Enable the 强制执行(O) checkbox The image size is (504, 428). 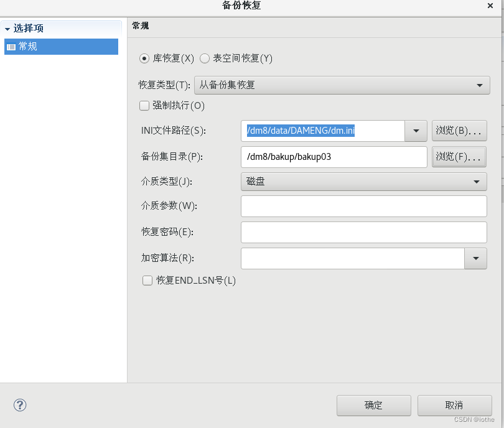pyautogui.click(x=144, y=105)
